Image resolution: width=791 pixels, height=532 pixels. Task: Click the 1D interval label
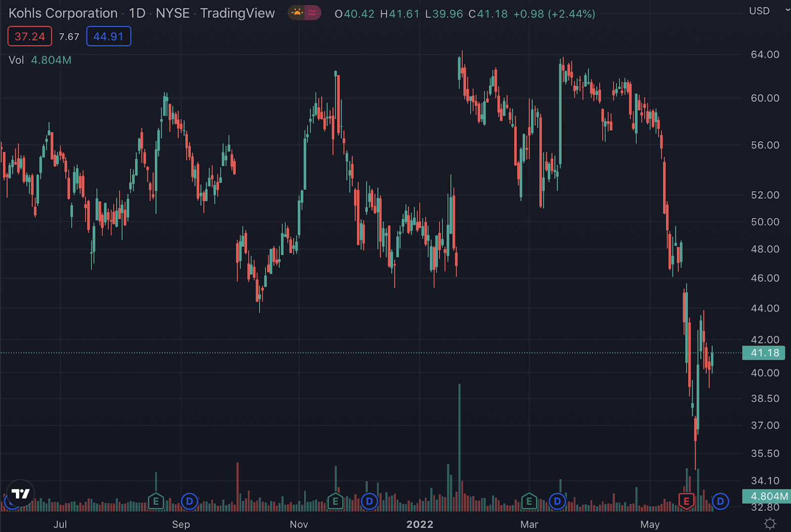(x=137, y=13)
